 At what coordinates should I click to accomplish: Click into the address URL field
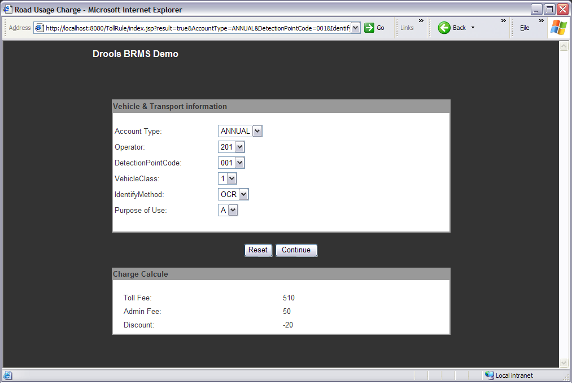pyautogui.click(x=197, y=28)
